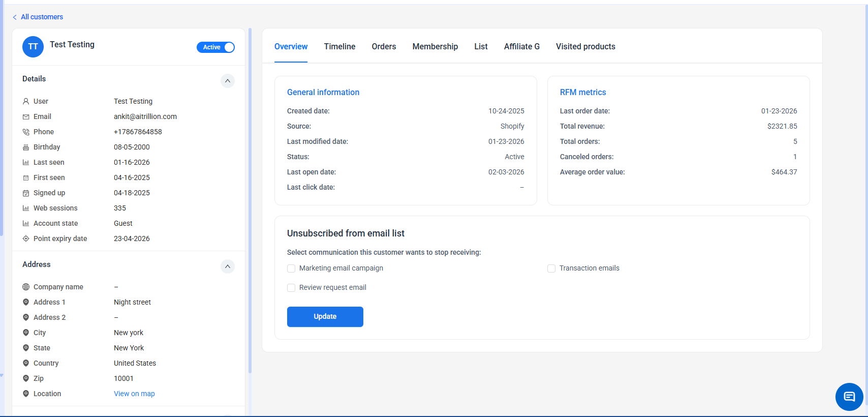Click the Company name globe icon

pos(26,287)
